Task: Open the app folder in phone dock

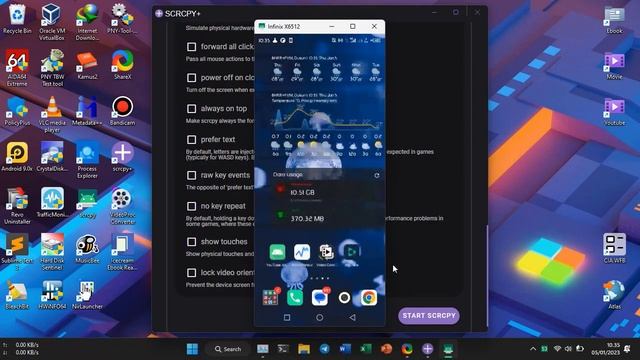Action: [x=270, y=298]
